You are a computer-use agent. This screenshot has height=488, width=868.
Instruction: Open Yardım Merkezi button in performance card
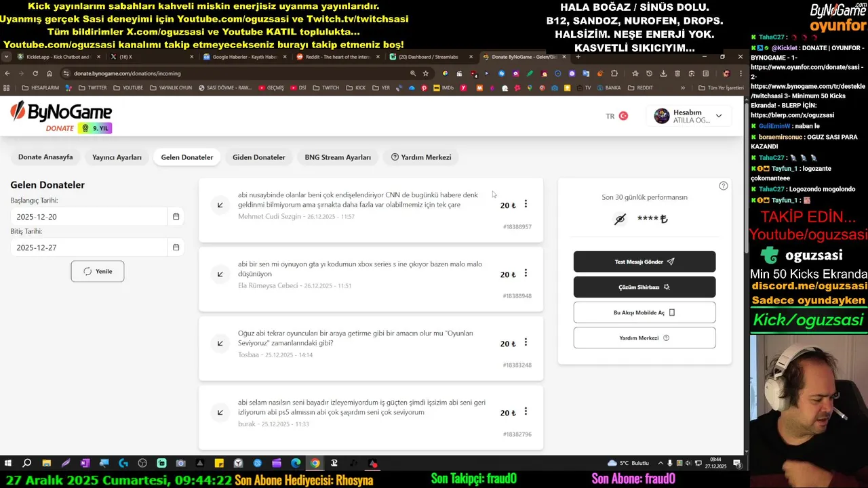(644, 338)
